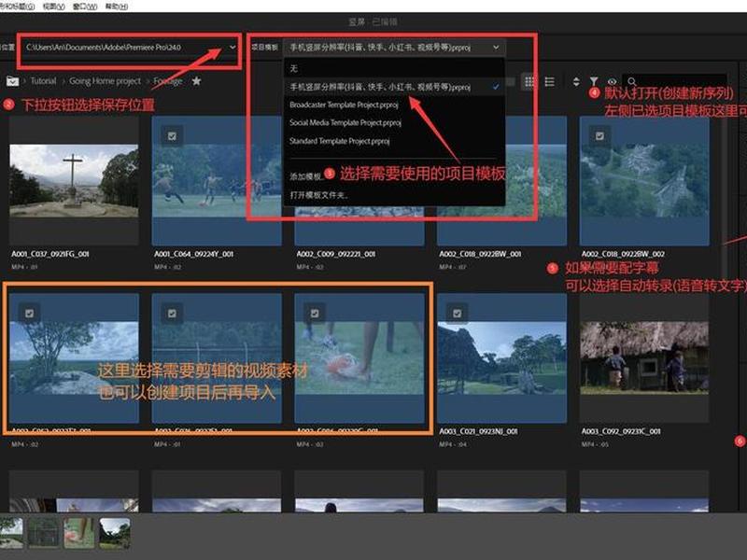
Task: Open the sort order arrows control
Action: pyautogui.click(x=576, y=82)
